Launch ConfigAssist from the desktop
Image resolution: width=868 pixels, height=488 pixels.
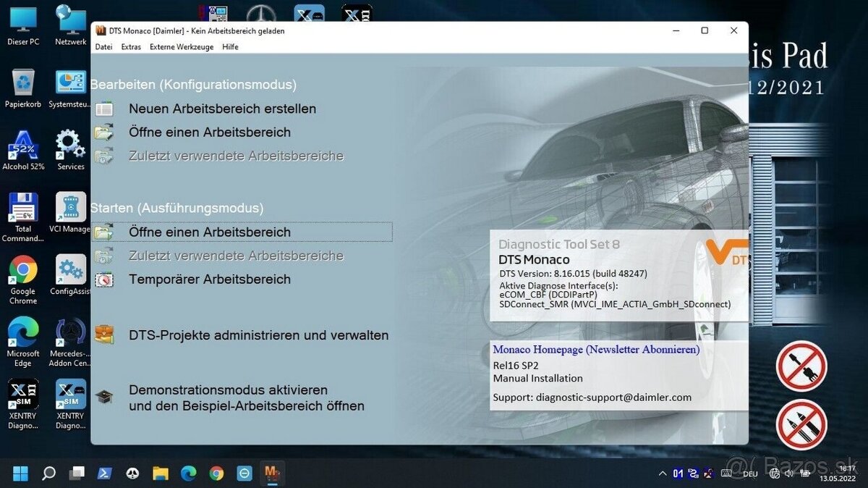pyautogui.click(x=69, y=271)
